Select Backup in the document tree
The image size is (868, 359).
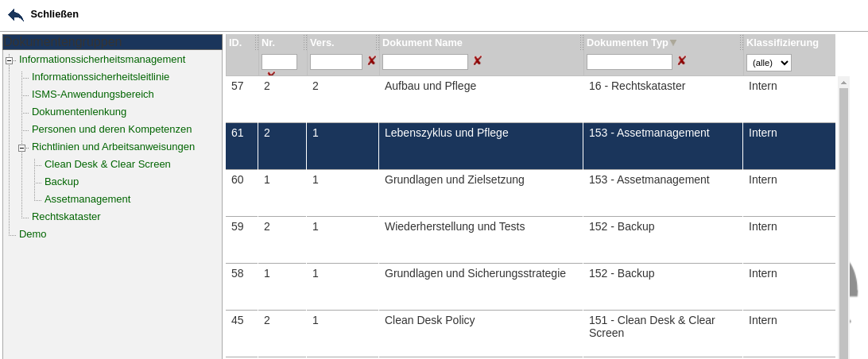pyautogui.click(x=61, y=181)
